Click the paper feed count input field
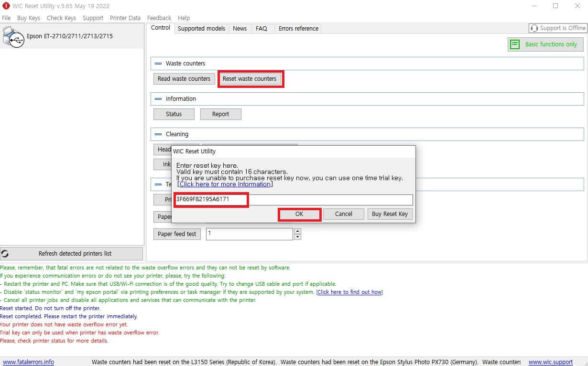The height and width of the screenshot is (366, 588). [249, 234]
